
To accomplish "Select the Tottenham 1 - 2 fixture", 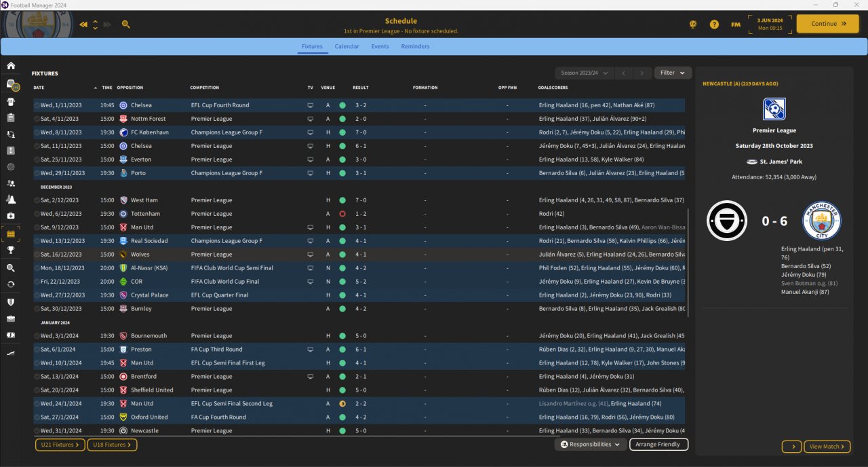I will click(359, 214).
